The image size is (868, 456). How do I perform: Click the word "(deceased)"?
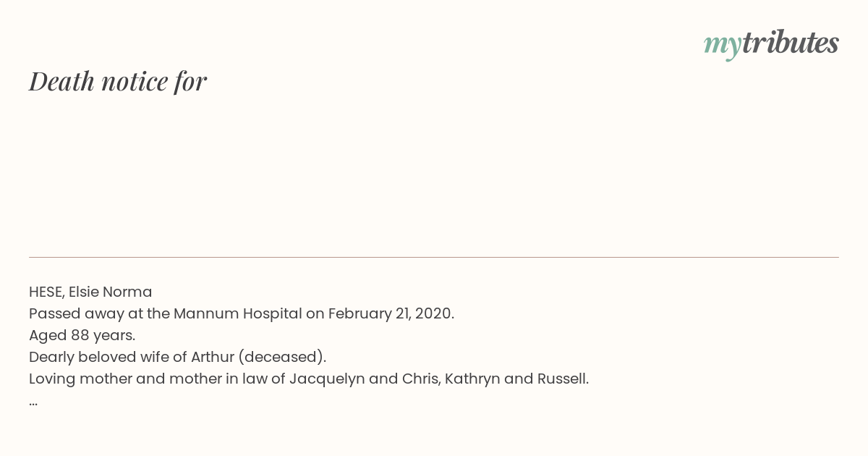[281, 357]
